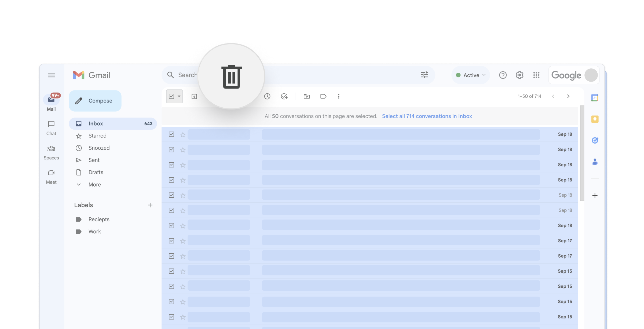Click the Move to folder icon
Viewport: 644px width, 329px height.
coord(306,96)
